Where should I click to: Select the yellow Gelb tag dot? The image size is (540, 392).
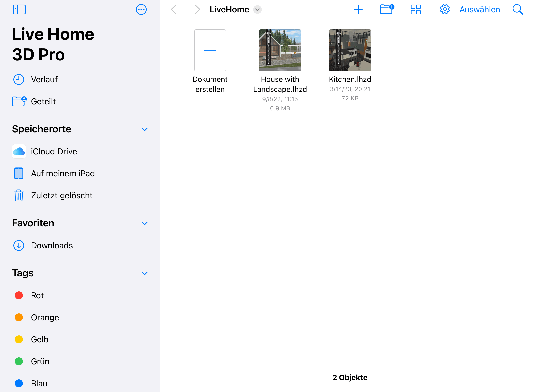click(19, 339)
